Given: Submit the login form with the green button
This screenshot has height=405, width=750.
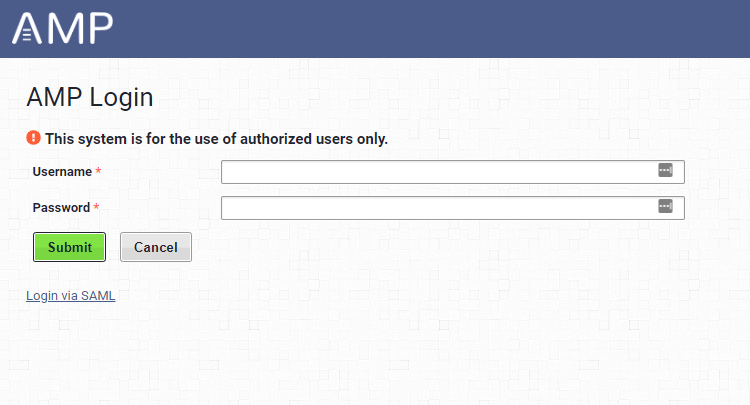Looking at the screenshot, I should click(69, 247).
